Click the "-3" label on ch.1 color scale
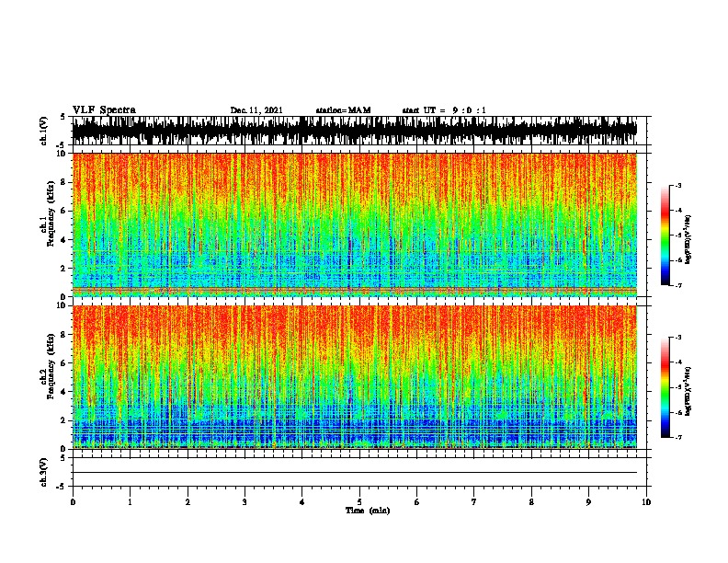The height and width of the screenshot is (563, 728). tap(678, 186)
